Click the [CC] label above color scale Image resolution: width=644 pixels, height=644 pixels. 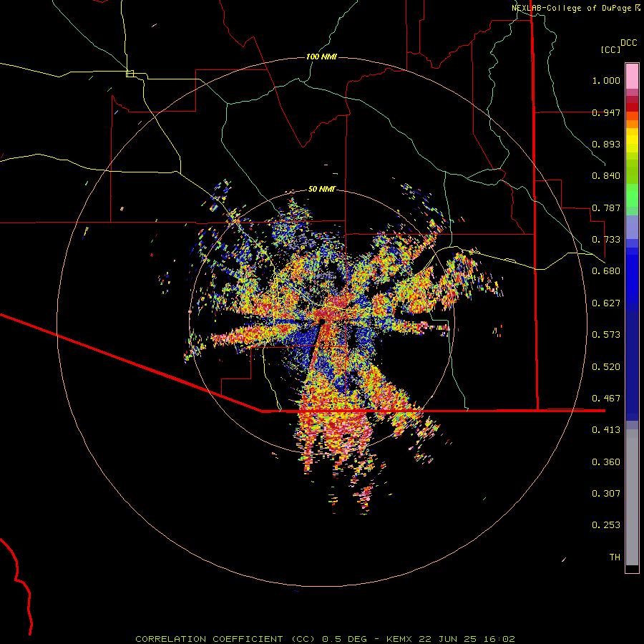point(610,49)
